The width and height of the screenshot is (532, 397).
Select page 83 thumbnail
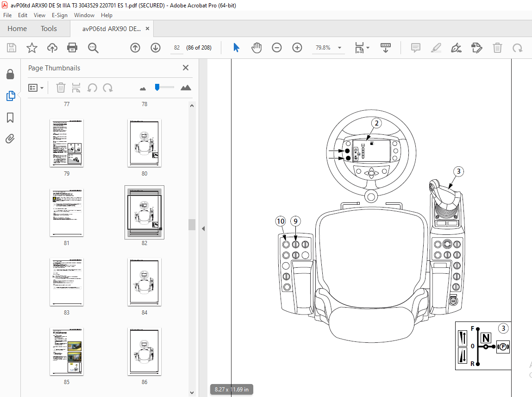67,282
